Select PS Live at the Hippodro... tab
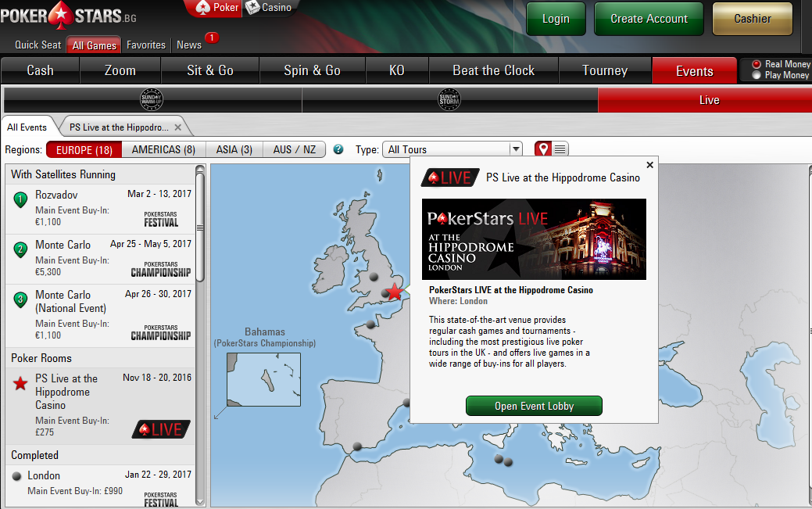Viewport: 812px width, 509px height. (119, 127)
